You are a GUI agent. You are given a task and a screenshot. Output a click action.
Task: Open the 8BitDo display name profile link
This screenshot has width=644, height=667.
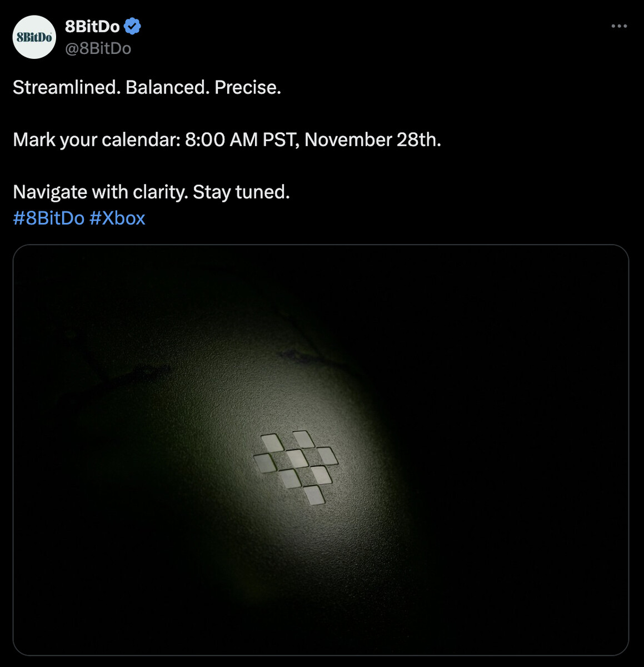coord(92,26)
